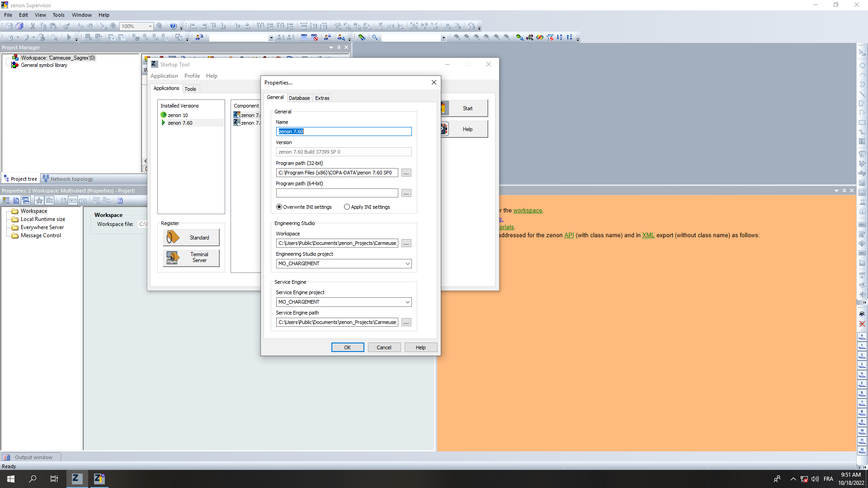Click the Terminal Server register button
The height and width of the screenshot is (488, 868).
191,258
